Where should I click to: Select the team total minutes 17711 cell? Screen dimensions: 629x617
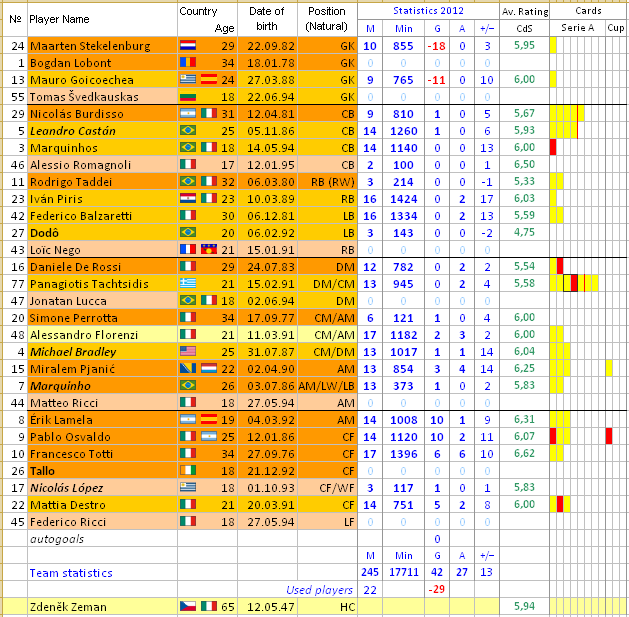[403, 572]
